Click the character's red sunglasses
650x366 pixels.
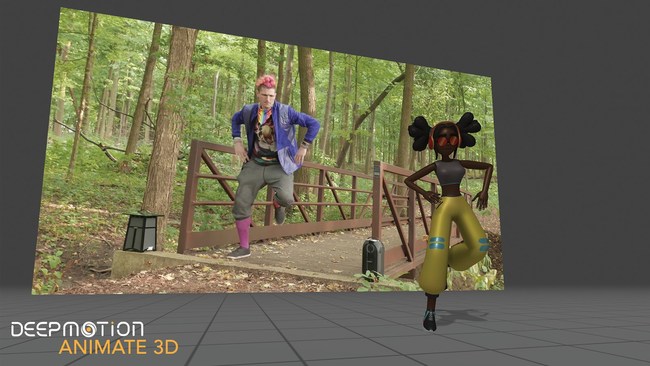click(x=448, y=141)
